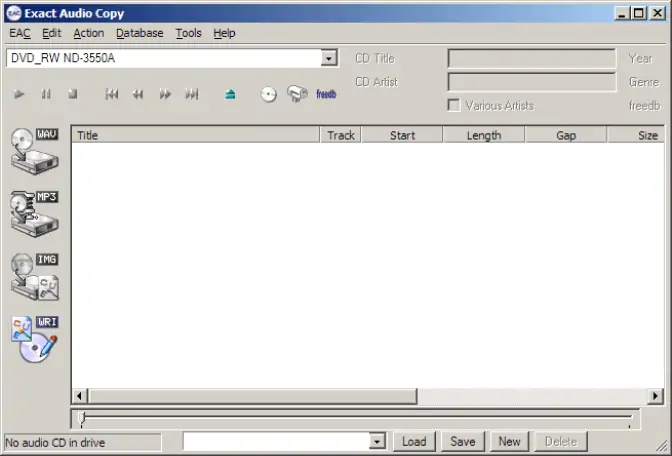Open the Edit menu

tap(51, 33)
